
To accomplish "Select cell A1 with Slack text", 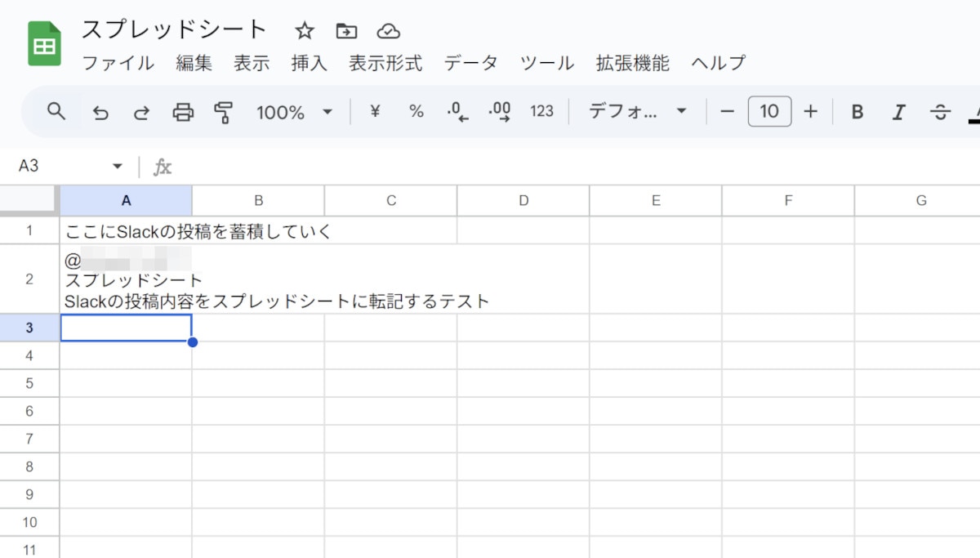I will coord(126,231).
